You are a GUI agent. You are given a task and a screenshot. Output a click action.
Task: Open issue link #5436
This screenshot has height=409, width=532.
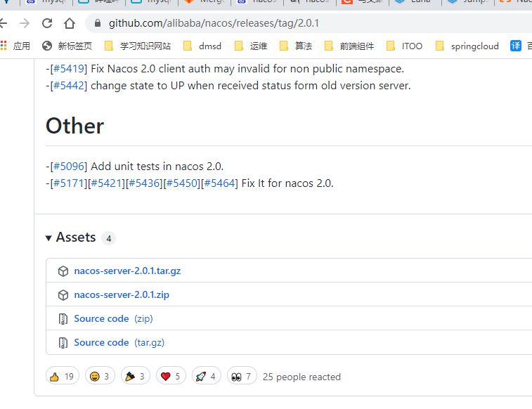tap(144, 183)
